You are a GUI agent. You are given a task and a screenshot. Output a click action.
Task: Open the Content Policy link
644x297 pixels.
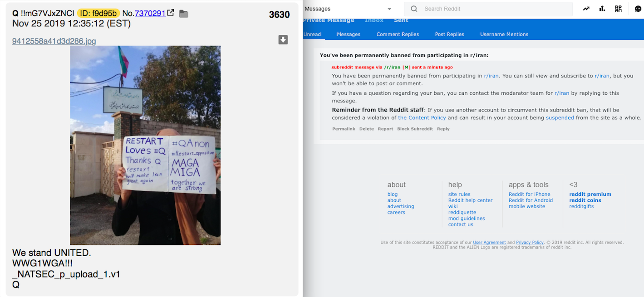coord(422,117)
